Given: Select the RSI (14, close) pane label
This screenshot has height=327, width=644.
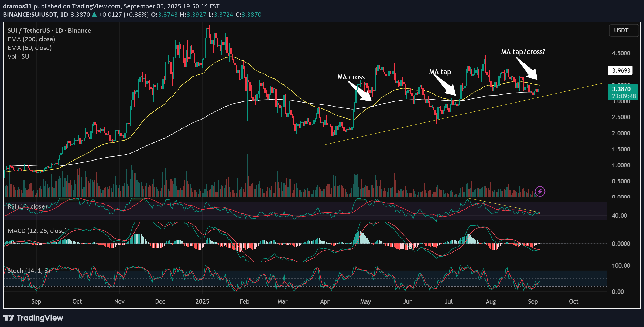Looking at the screenshot, I should tap(27, 206).
